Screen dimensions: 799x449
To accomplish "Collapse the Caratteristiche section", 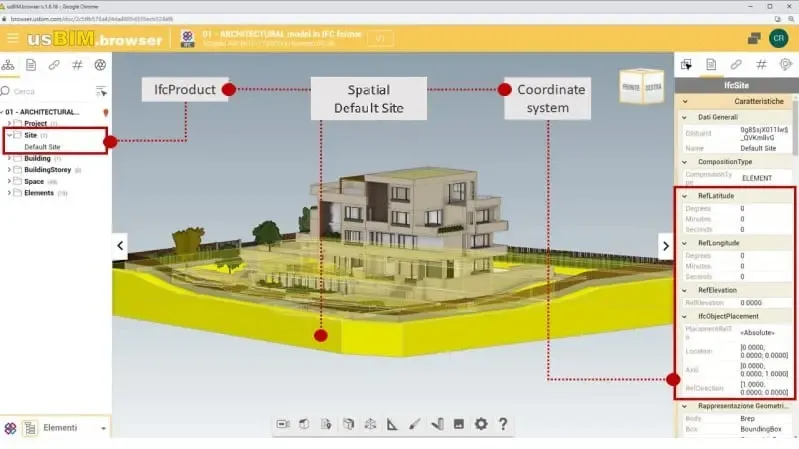I will click(685, 101).
